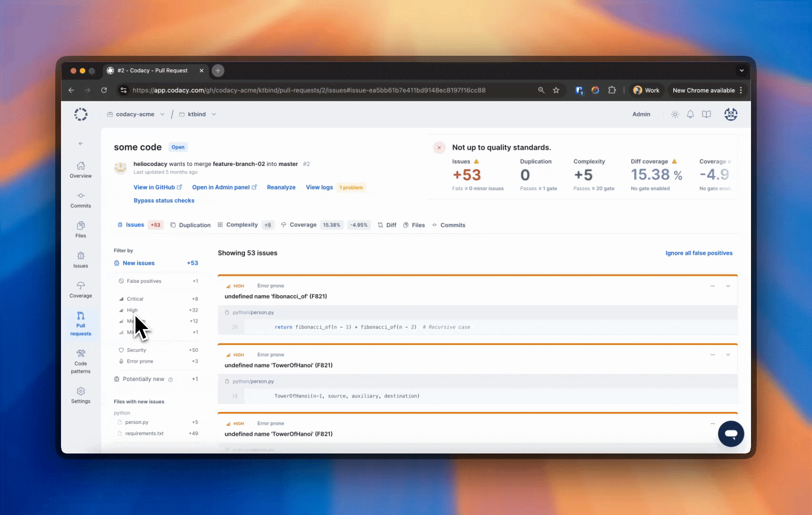Open the chat support bubble
The height and width of the screenshot is (515, 812).
point(731,434)
